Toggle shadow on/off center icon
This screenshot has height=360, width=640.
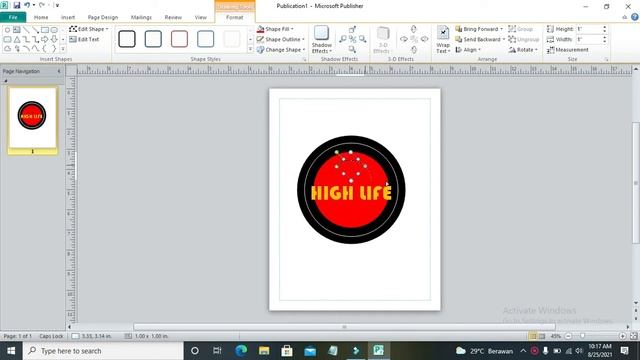353,40
